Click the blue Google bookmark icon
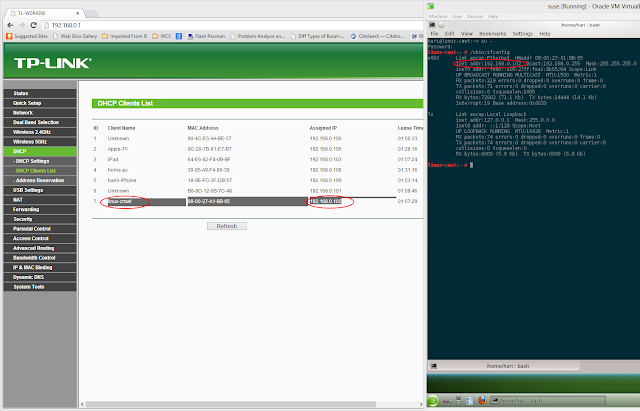The image size is (640, 411). (x=179, y=36)
